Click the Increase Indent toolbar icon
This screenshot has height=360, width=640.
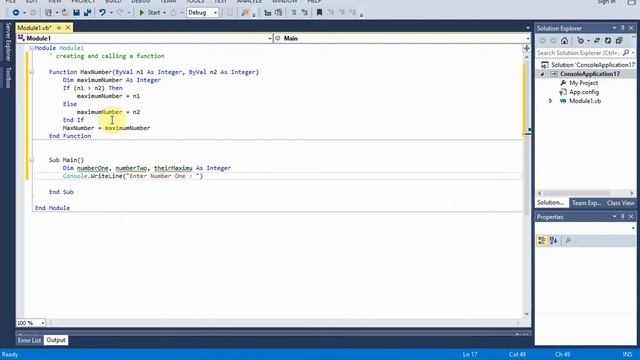(304, 13)
